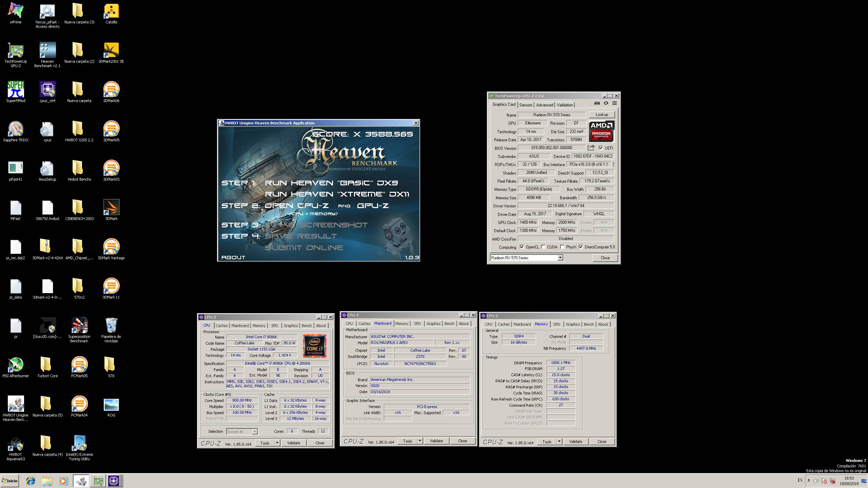Open the 3DMark2001 SE shortcut
The width and height of the screenshot is (868, 488).
click(111, 53)
